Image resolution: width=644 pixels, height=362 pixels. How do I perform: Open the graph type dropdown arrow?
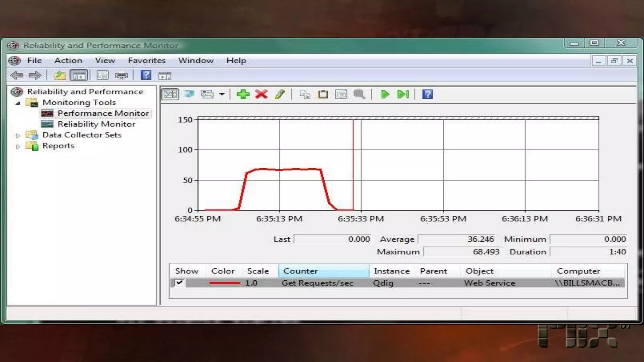click(222, 94)
